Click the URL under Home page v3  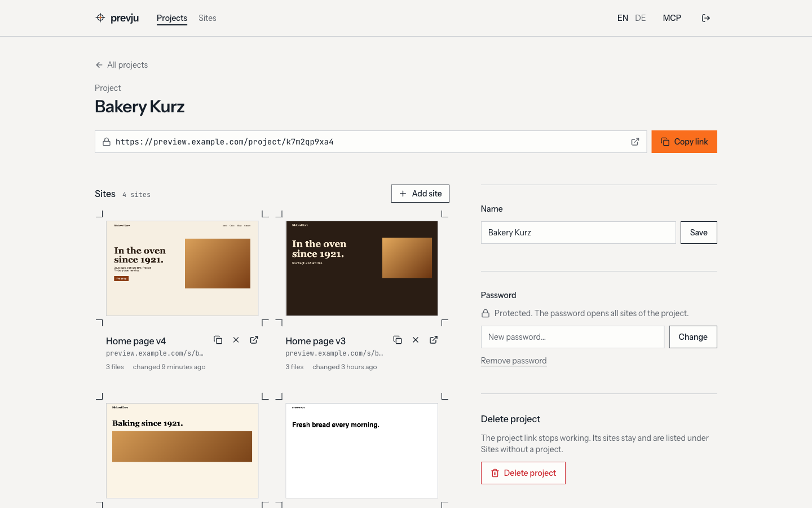tap(334, 353)
